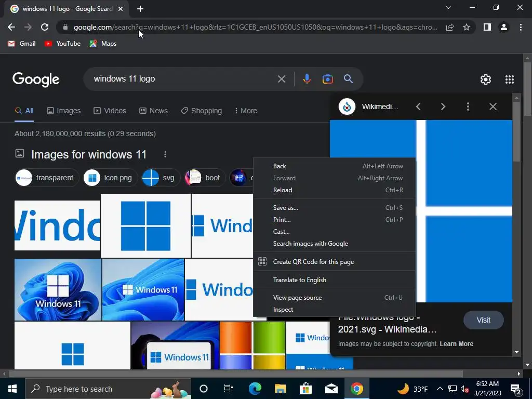Reload the page with toolbar refresh icon
The image size is (532, 399).
[45, 27]
